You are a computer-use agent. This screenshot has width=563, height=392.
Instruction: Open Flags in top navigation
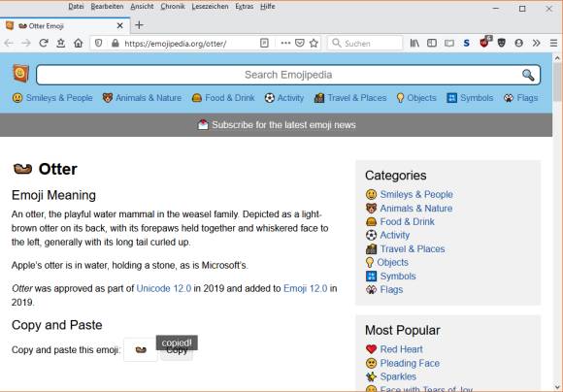pos(520,98)
